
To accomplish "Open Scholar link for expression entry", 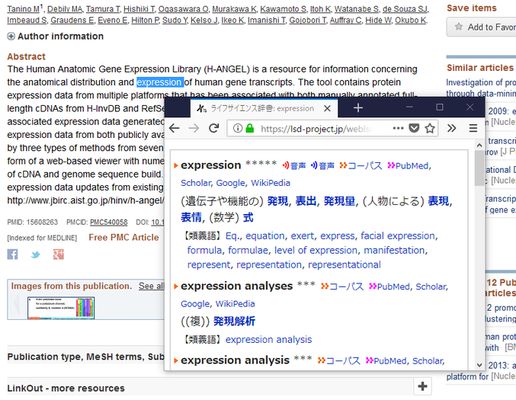I will (x=196, y=183).
